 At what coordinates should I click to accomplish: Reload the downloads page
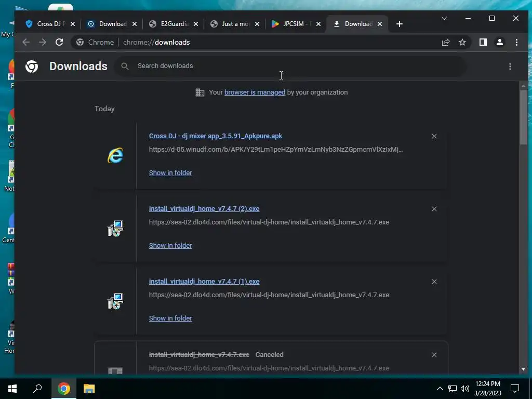(59, 42)
